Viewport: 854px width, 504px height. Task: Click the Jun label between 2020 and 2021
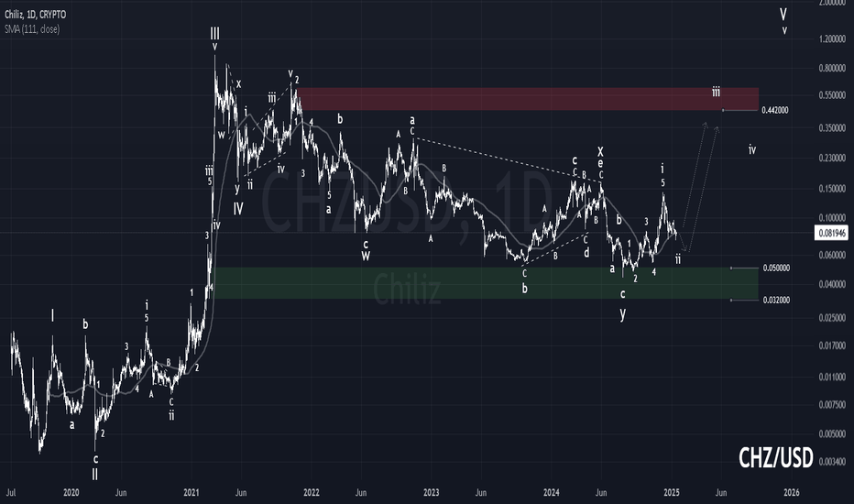click(121, 493)
